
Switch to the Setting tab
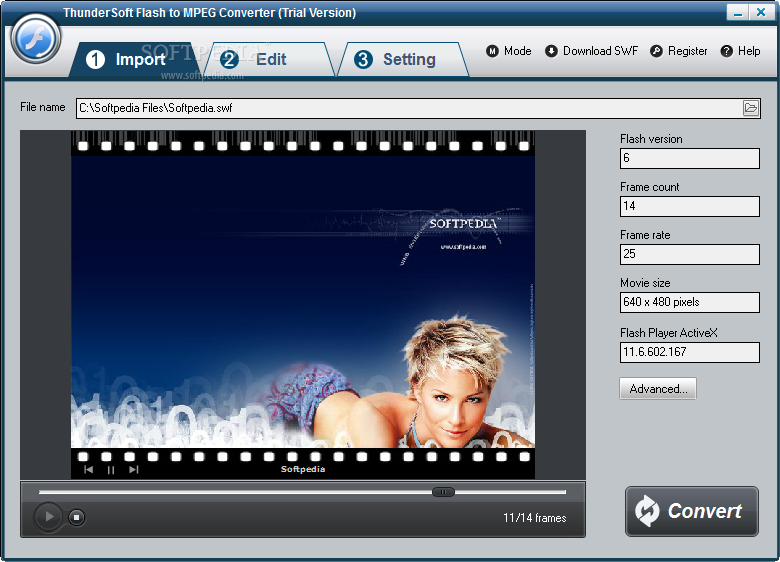click(x=403, y=60)
